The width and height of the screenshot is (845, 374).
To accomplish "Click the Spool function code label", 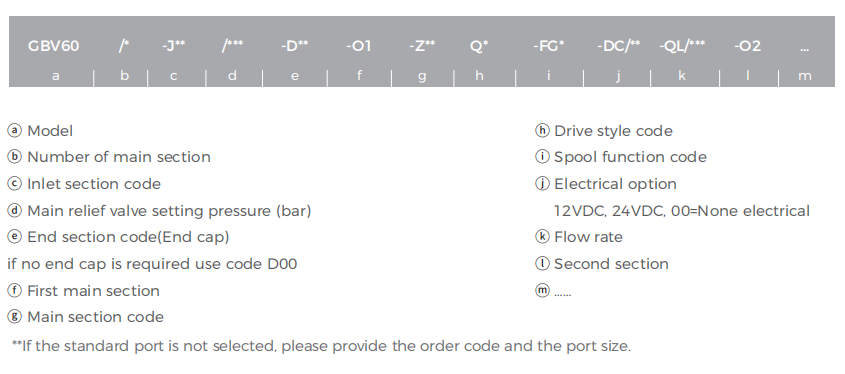I will coord(630,157).
